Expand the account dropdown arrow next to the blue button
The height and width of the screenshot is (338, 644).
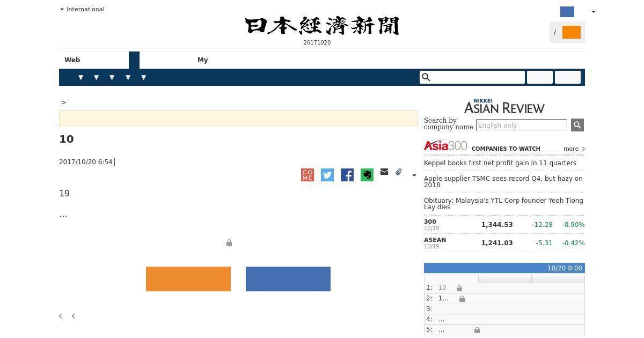point(593,12)
